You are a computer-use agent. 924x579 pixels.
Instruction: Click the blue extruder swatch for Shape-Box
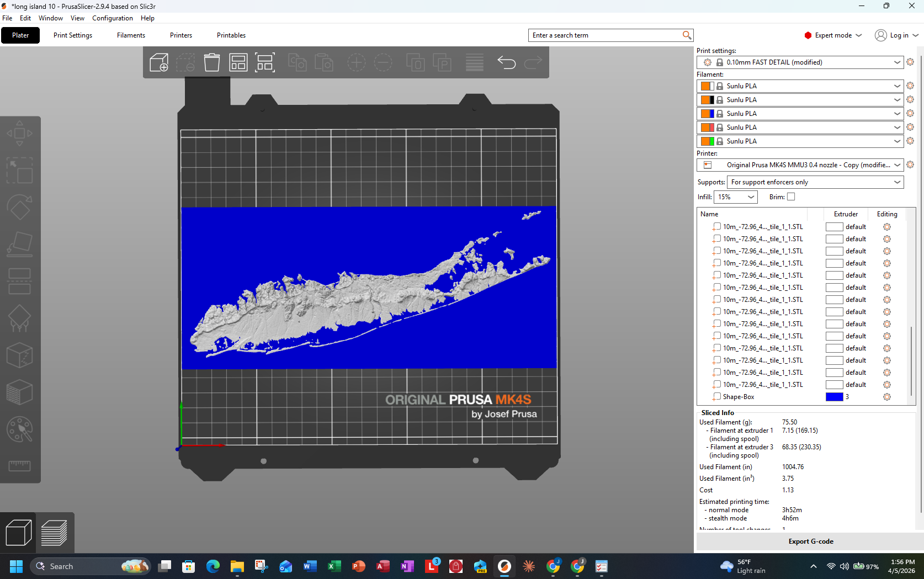(834, 397)
